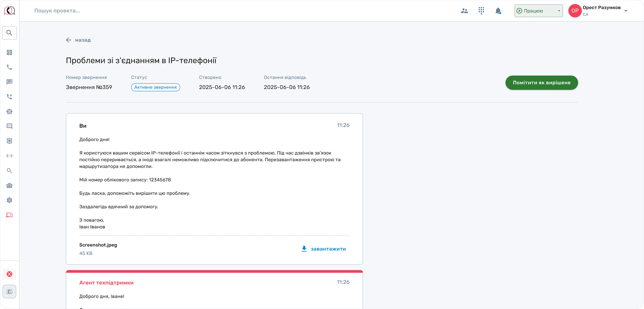
Task: Open the robot bot icon in sidebar
Action: [9, 111]
